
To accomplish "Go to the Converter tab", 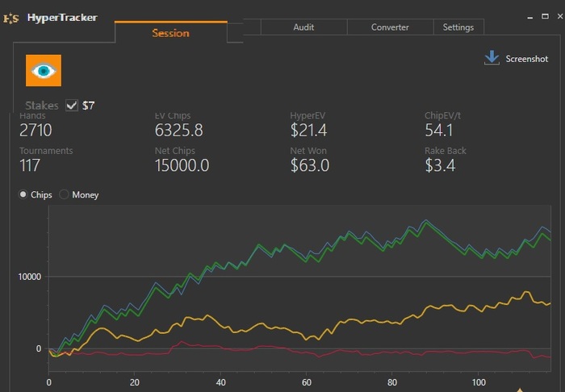I will point(390,27).
